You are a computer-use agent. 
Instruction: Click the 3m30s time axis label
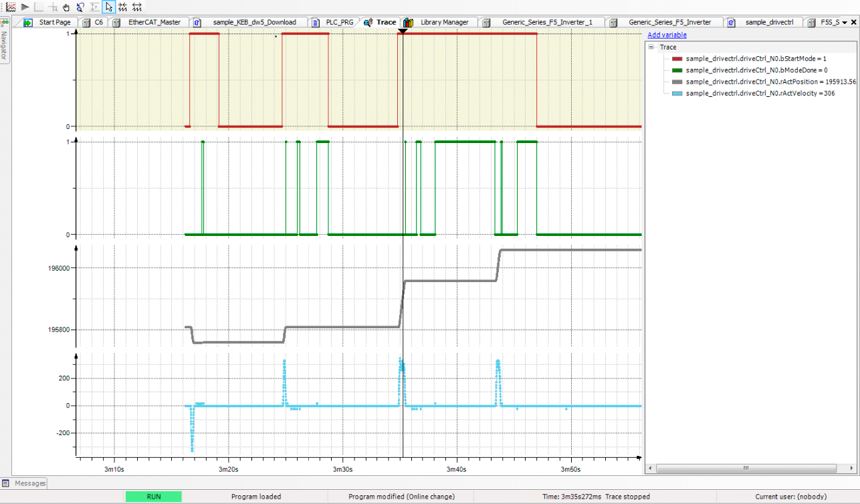(x=343, y=469)
